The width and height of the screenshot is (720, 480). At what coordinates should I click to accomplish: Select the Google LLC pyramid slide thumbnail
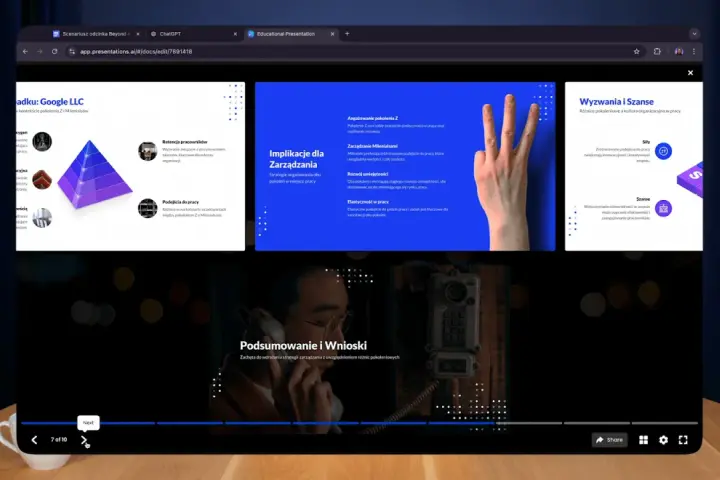(x=130, y=166)
